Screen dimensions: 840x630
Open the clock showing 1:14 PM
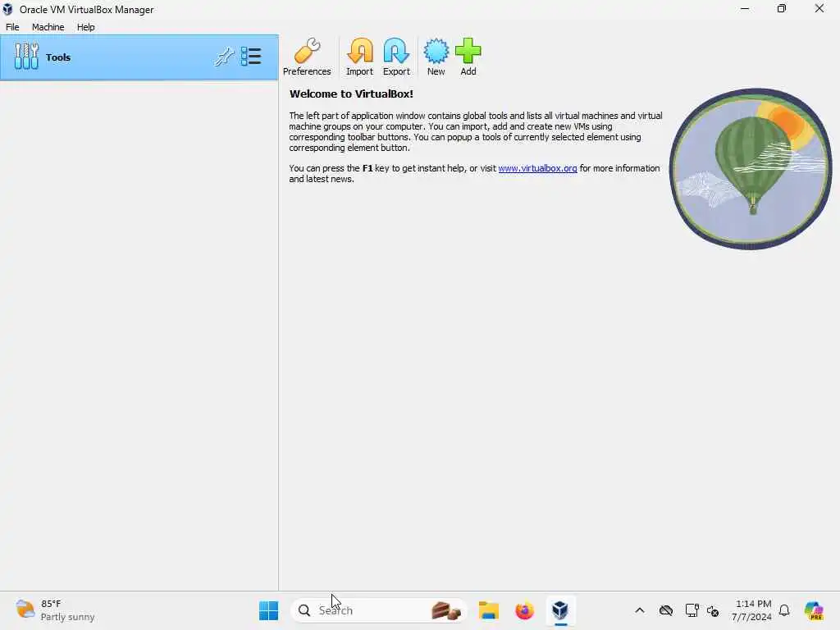coord(752,610)
